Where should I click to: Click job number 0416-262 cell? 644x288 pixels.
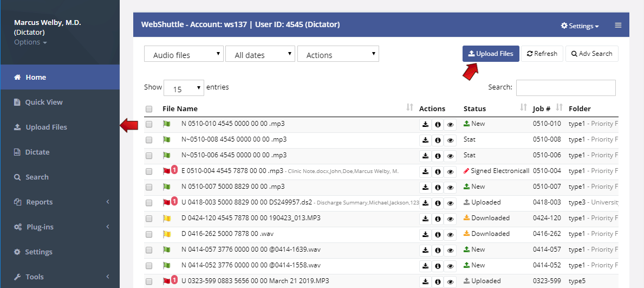[547, 234]
